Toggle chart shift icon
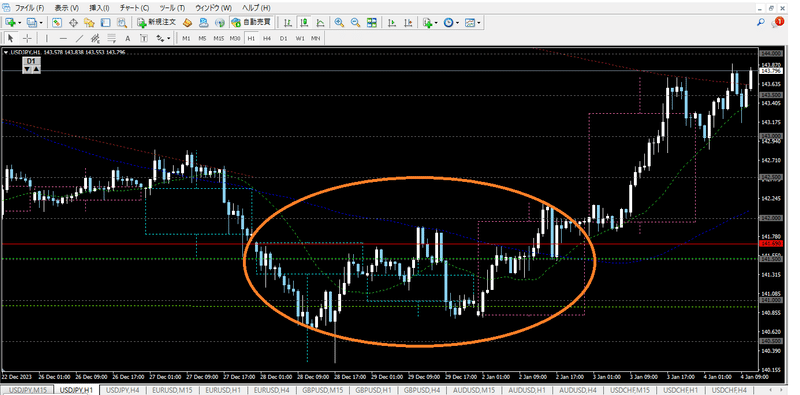This screenshot has width=800, height=395. point(408,22)
